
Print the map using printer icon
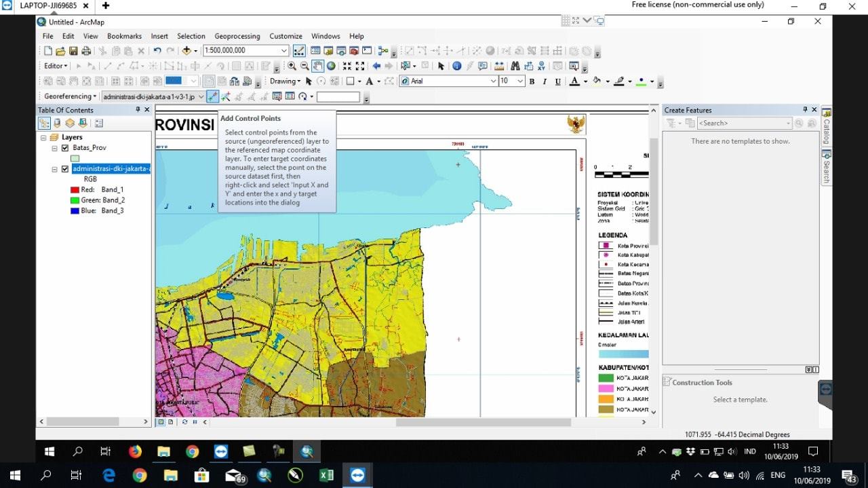coord(86,50)
